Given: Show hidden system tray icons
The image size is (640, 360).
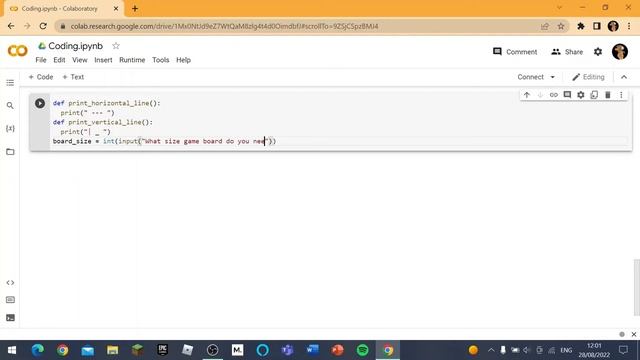Looking at the screenshot, I should point(491,350).
